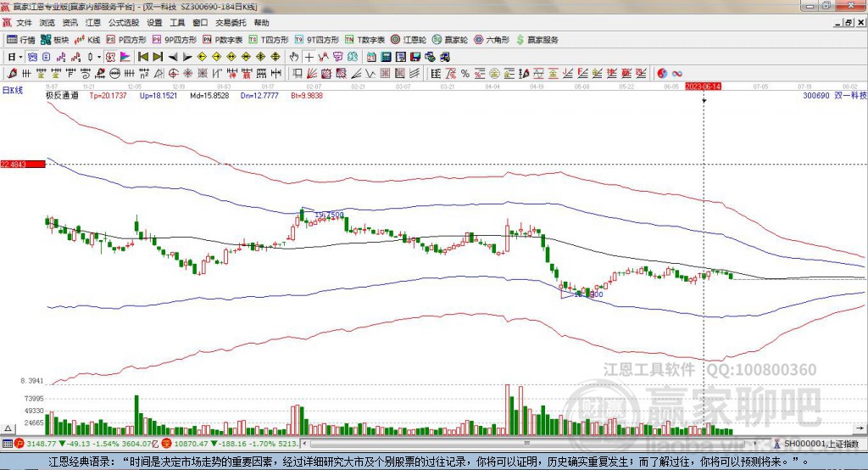This screenshot has width=868, height=470.
Task: Toggle the crosshair cursor tool
Action: click(x=309, y=57)
